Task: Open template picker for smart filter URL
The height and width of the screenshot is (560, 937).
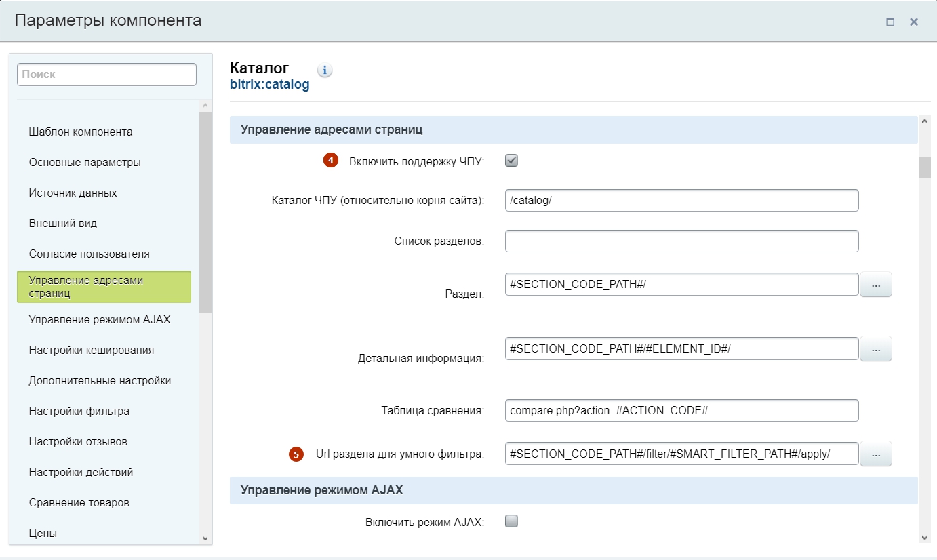Action: click(x=876, y=454)
